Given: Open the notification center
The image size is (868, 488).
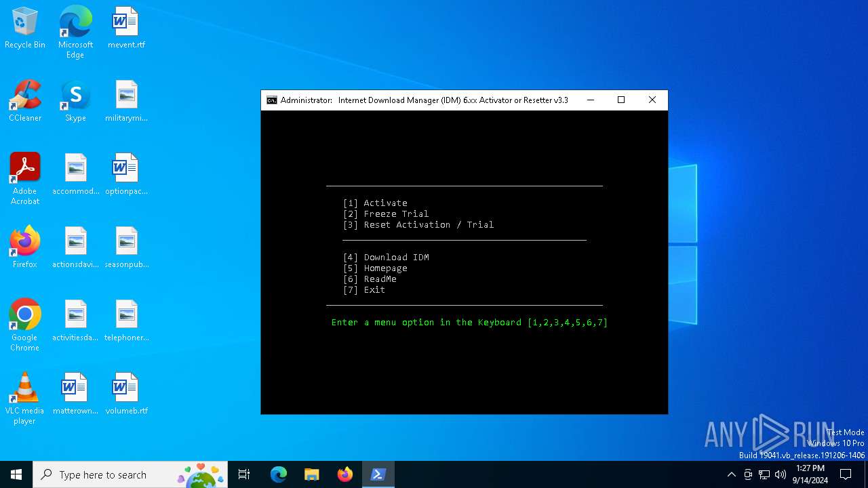Looking at the screenshot, I should pyautogui.click(x=846, y=474).
